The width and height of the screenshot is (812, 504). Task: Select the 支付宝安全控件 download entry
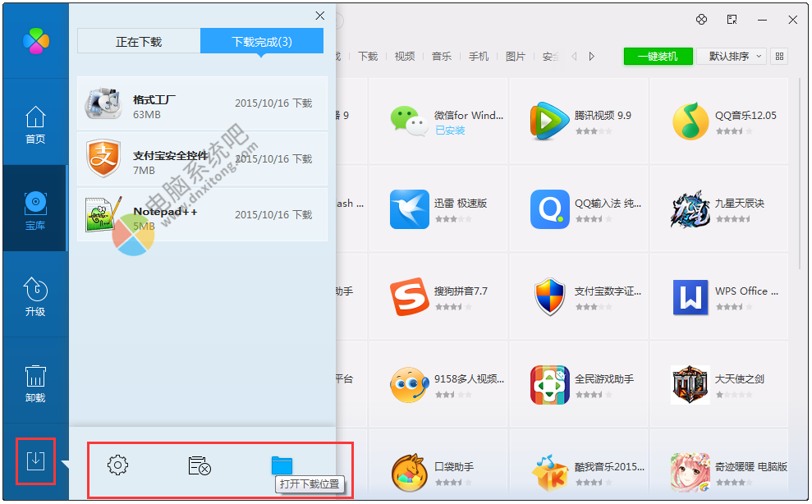tap(202, 158)
